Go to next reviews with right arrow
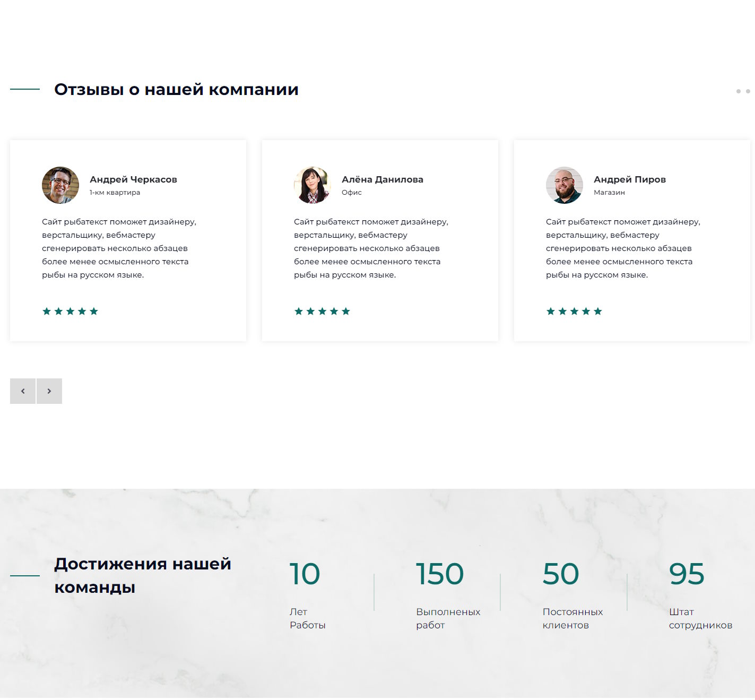Screen dimensions: 755x700 [49, 391]
